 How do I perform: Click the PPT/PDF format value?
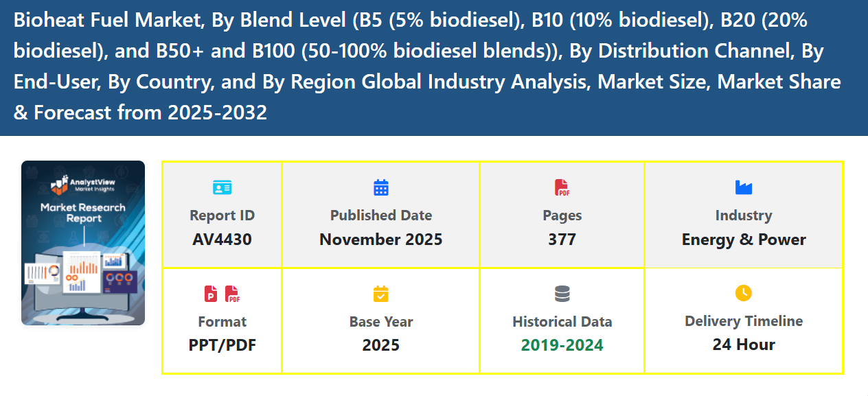[x=222, y=345]
